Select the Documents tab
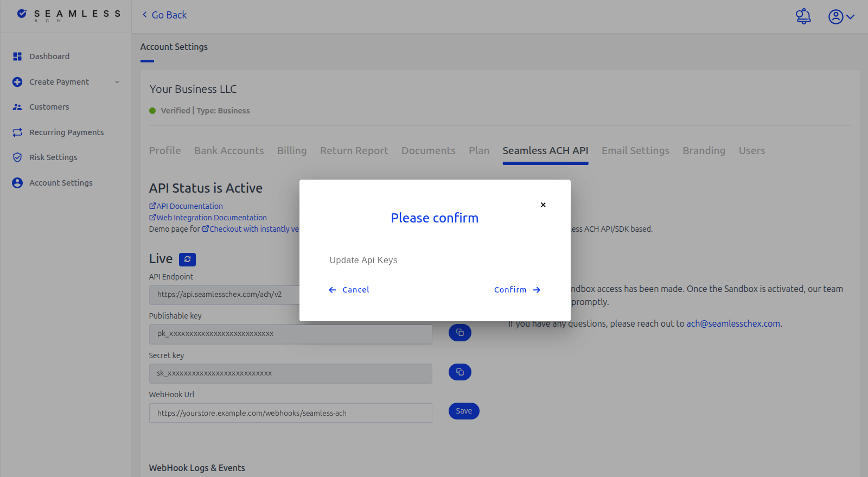The width and height of the screenshot is (868, 477). click(x=429, y=151)
